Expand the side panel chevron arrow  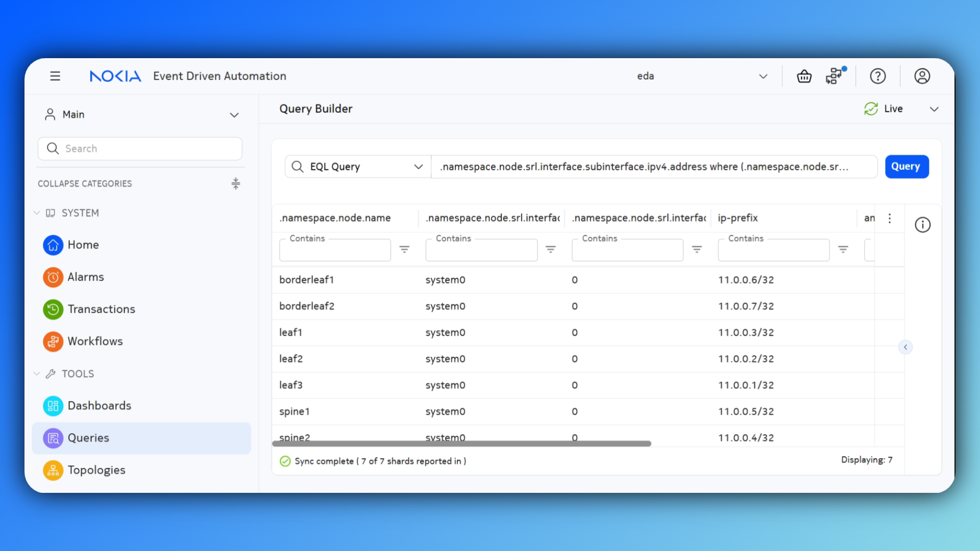905,347
